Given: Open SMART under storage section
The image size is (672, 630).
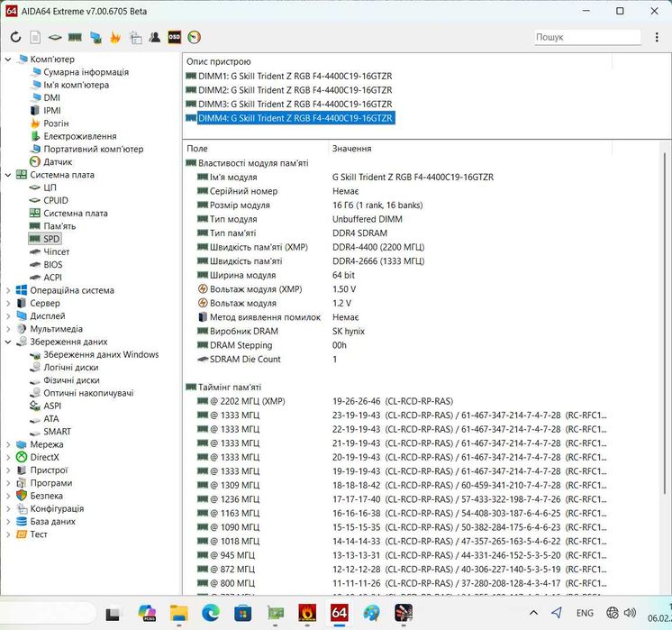Looking at the screenshot, I should click(x=57, y=432).
